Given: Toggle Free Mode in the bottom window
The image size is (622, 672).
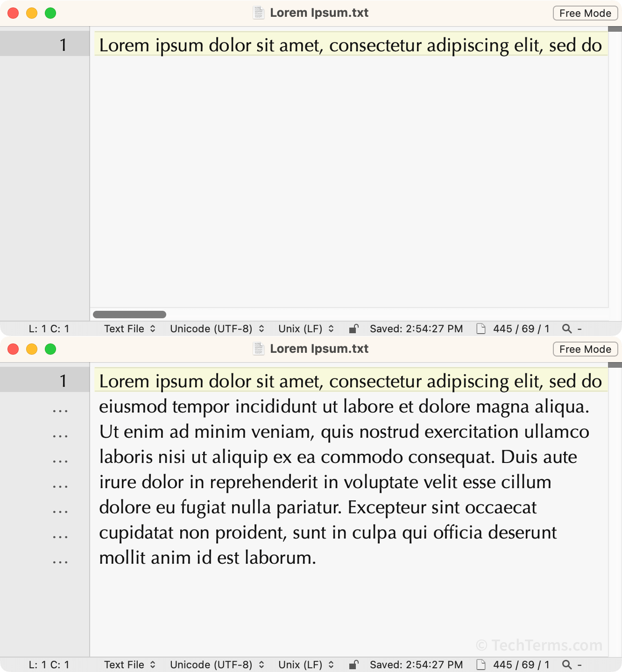Looking at the screenshot, I should click(585, 349).
